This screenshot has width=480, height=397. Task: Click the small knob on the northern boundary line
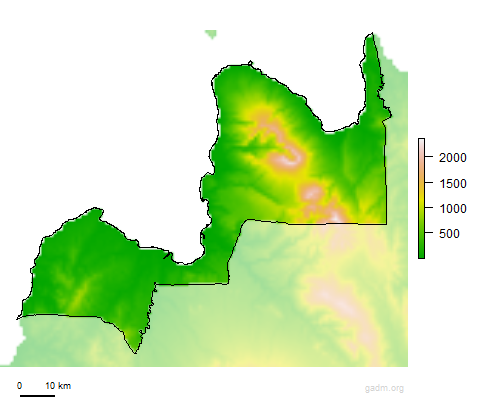click(x=251, y=63)
